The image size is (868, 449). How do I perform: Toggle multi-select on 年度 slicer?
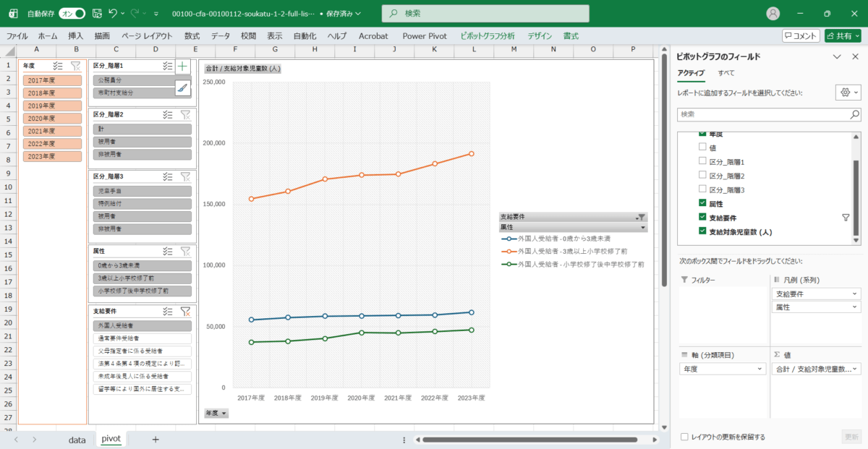coord(59,66)
